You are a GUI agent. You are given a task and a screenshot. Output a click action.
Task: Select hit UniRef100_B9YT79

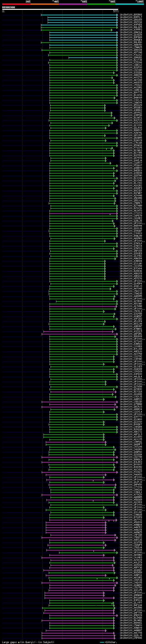(131, 93)
